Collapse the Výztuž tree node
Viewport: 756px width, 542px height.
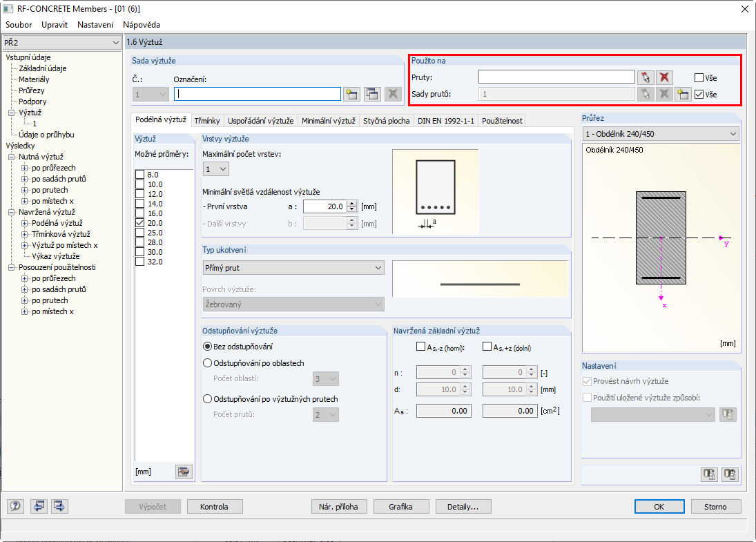12,113
